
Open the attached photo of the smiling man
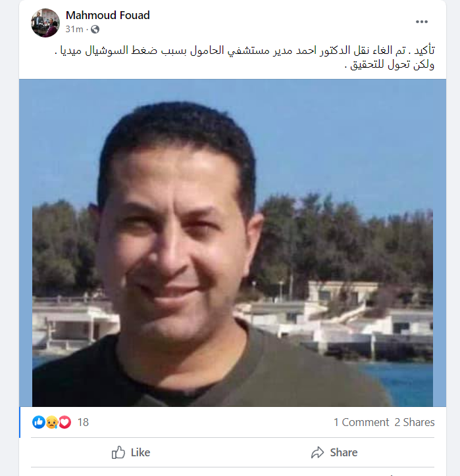pyautogui.click(x=232, y=243)
